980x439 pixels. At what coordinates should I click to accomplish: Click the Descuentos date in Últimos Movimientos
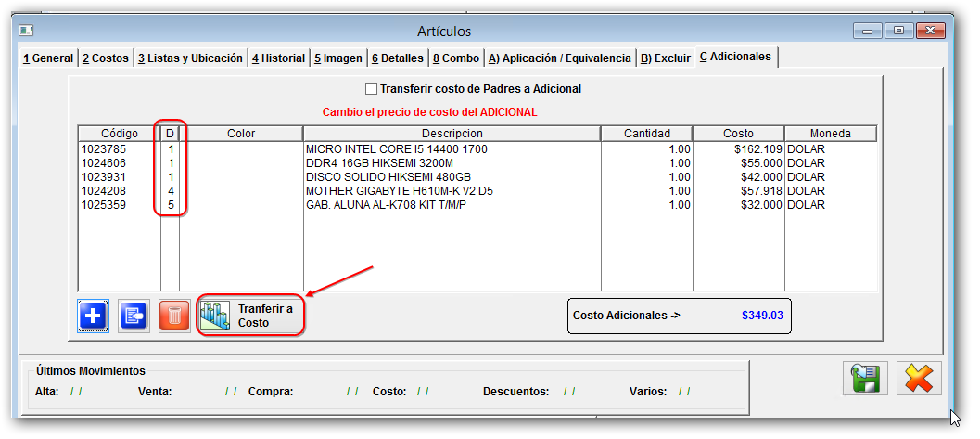tap(568, 392)
